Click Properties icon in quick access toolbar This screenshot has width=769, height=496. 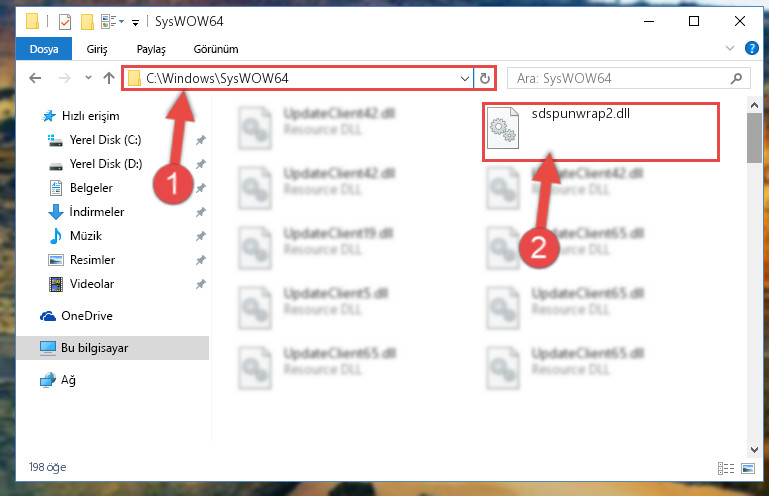(65, 22)
